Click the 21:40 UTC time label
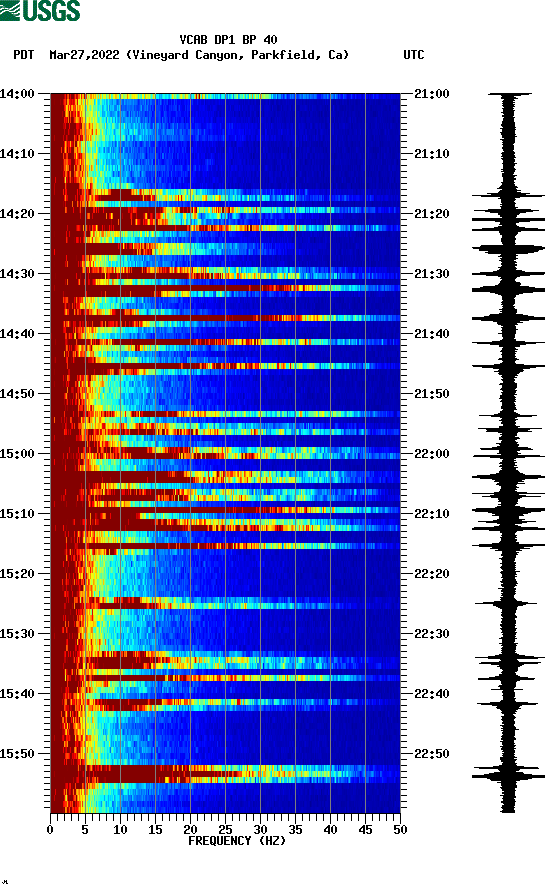552x893 pixels. (432, 334)
